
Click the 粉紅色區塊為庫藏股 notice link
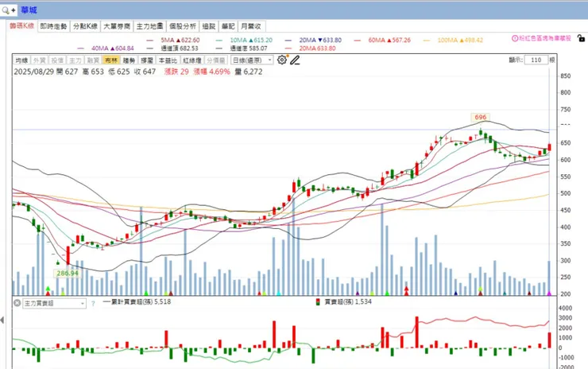(x=545, y=38)
